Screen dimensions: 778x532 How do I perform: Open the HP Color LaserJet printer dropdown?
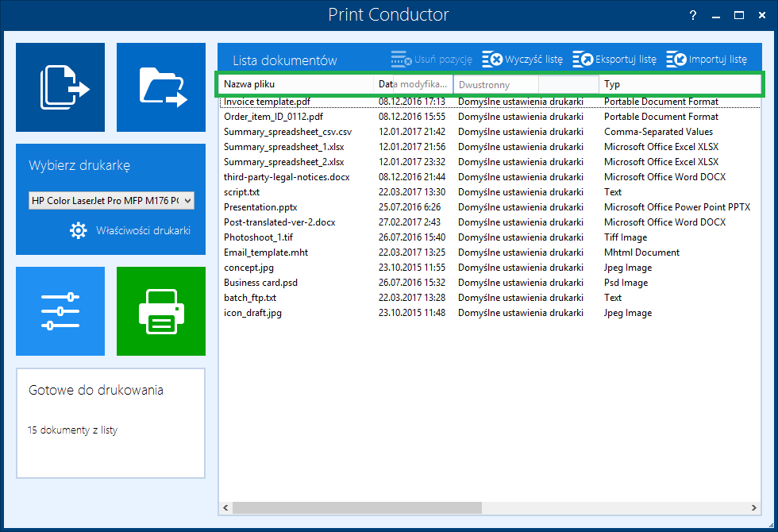click(111, 200)
